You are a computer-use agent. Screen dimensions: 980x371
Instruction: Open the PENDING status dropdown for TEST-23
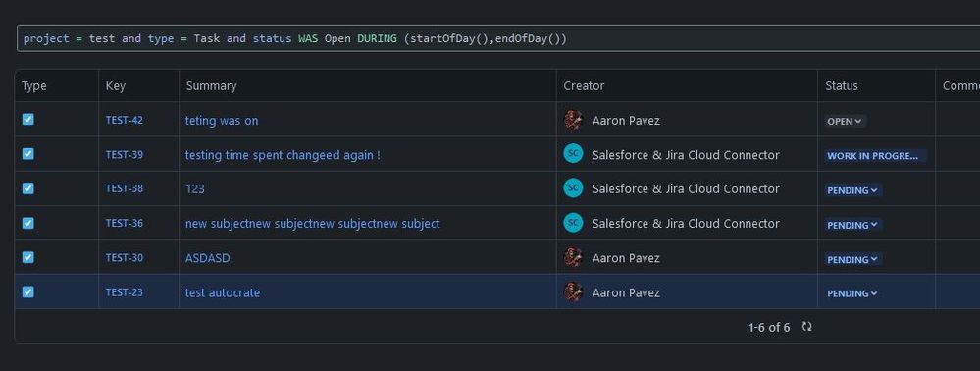point(852,293)
